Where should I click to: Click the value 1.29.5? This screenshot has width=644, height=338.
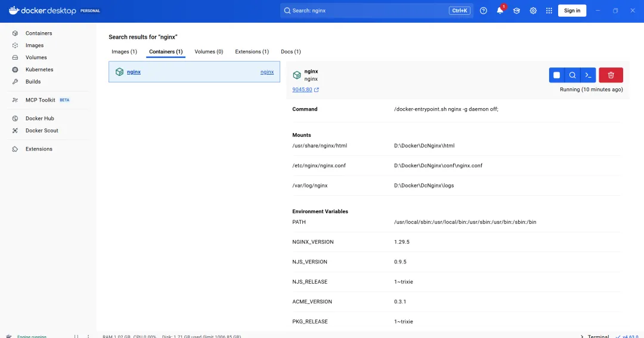point(402,242)
